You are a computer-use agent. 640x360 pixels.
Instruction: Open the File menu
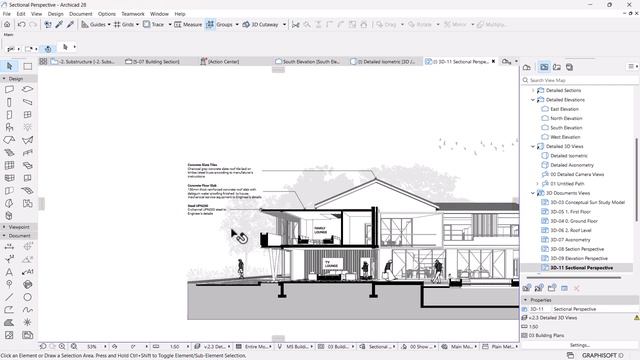pyautogui.click(x=7, y=14)
